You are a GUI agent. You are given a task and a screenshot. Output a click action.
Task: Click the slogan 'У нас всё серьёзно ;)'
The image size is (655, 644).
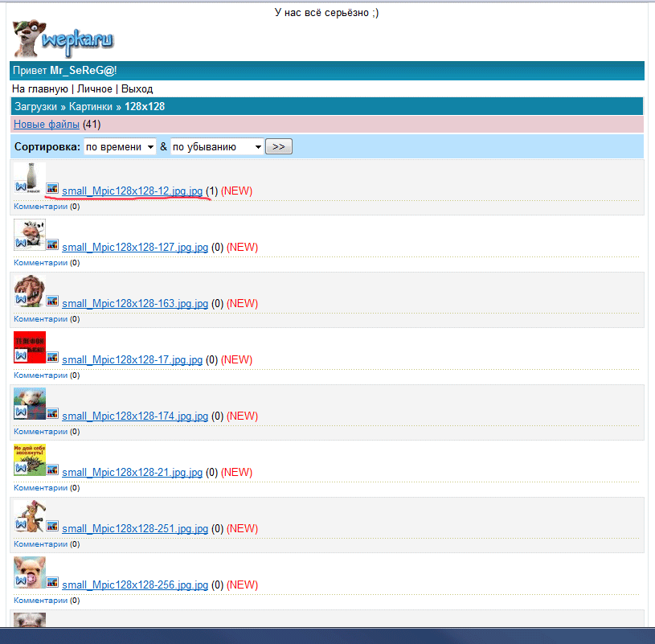click(326, 13)
